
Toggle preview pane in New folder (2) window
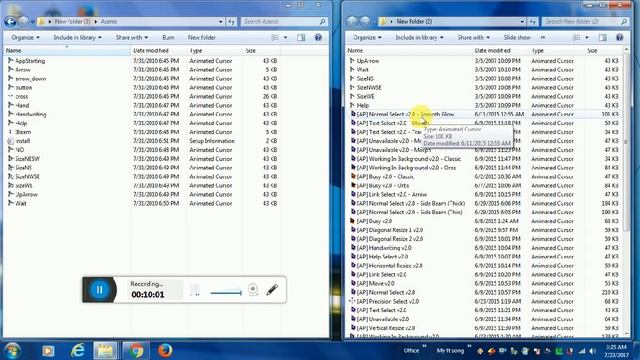(602, 38)
